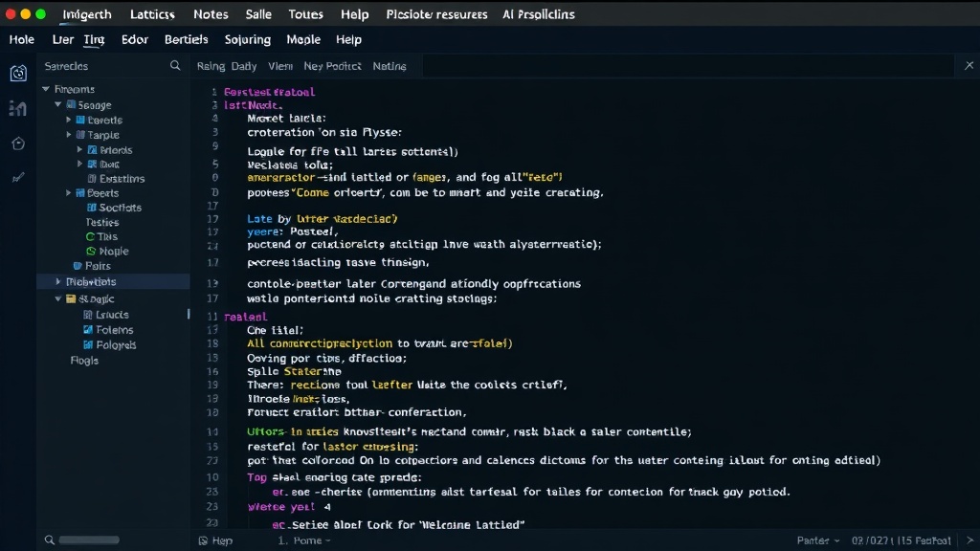This screenshot has height=551, width=980.
Task: Open the Panter dropdown in the status bar
Action: [x=818, y=540]
